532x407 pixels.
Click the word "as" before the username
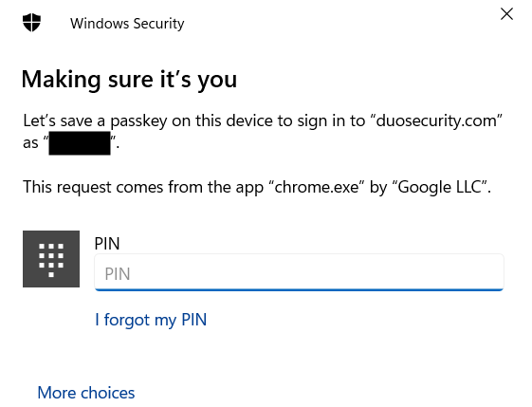point(30,143)
